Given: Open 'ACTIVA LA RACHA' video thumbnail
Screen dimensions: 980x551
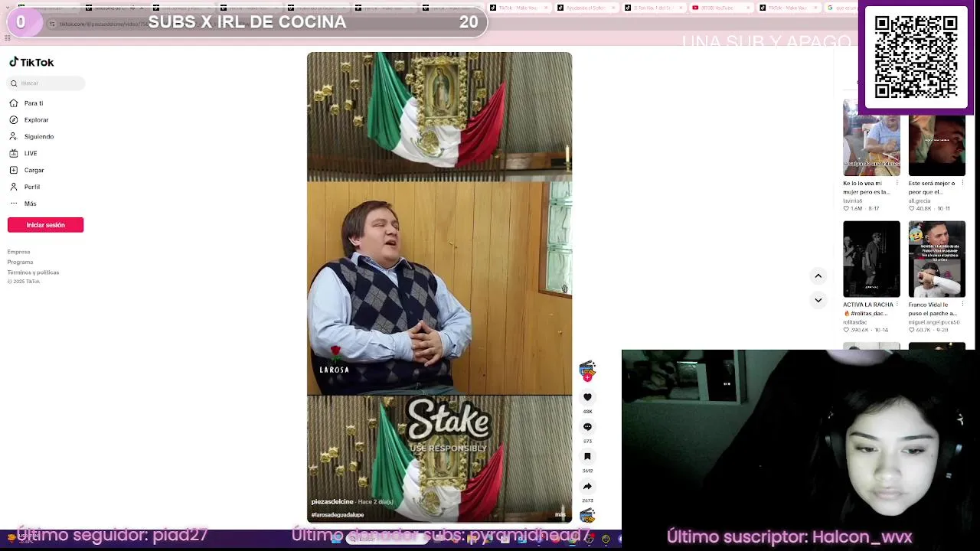Looking at the screenshot, I should (871, 259).
